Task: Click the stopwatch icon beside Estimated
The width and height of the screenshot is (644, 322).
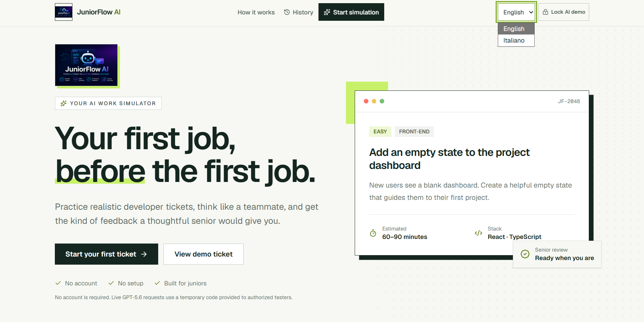Action: point(373,233)
